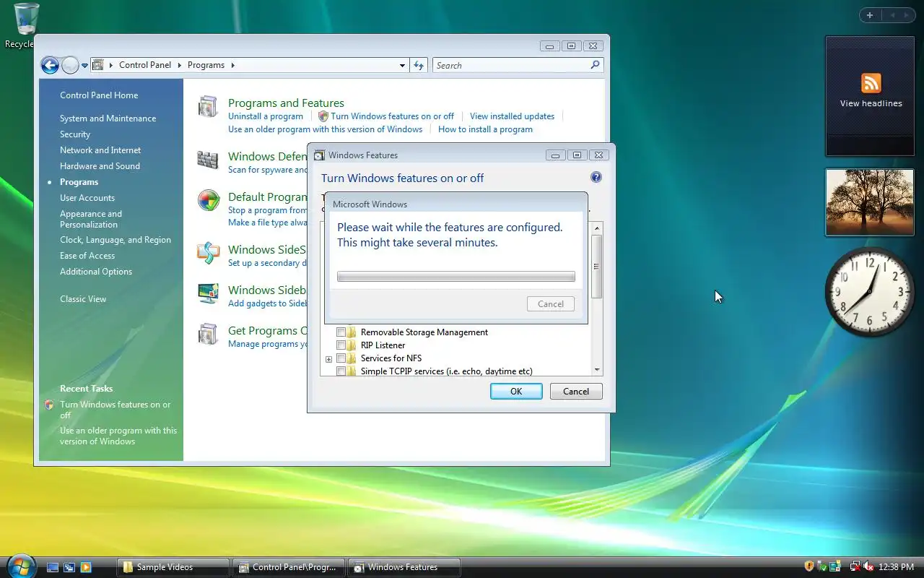924x578 pixels.
Task: Launch Windows Media Player from Quick Launch
Action: pyautogui.click(x=86, y=567)
